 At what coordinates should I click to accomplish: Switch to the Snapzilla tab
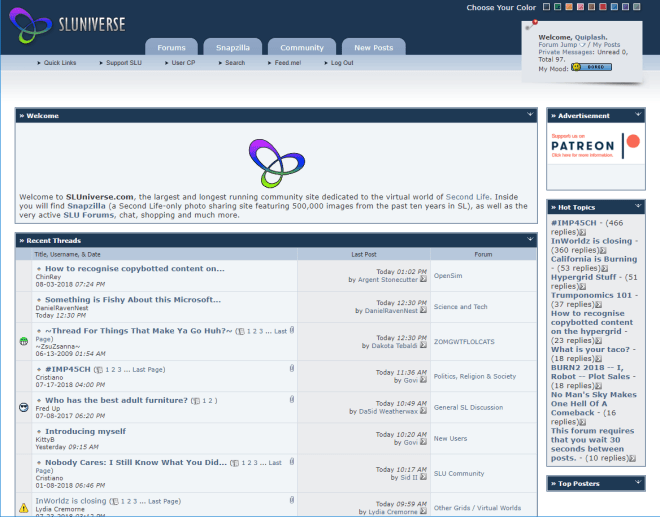tap(233, 47)
